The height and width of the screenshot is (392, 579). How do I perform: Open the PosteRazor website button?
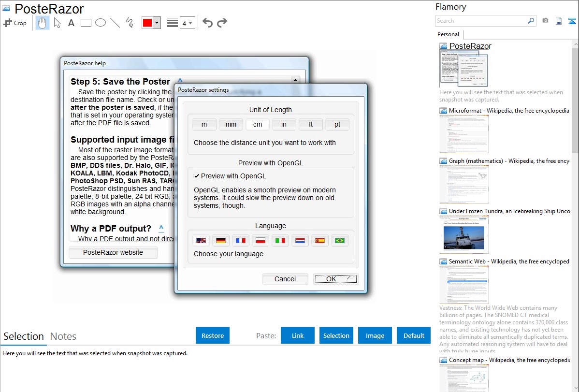(113, 252)
